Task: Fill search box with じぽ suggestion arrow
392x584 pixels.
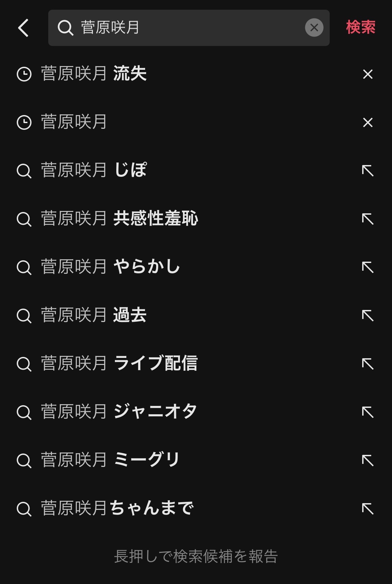Action: pyautogui.click(x=368, y=171)
